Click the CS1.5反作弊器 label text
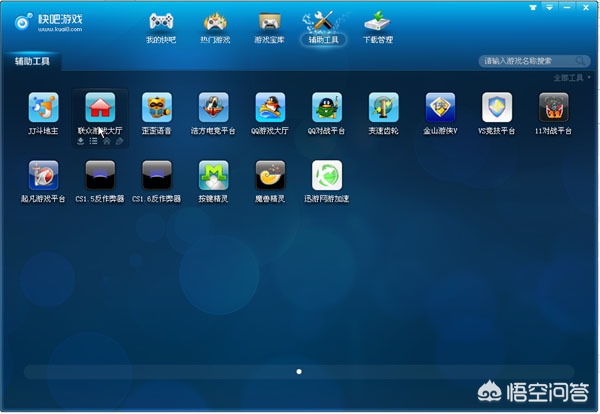The height and width of the screenshot is (414, 600). 100,199
